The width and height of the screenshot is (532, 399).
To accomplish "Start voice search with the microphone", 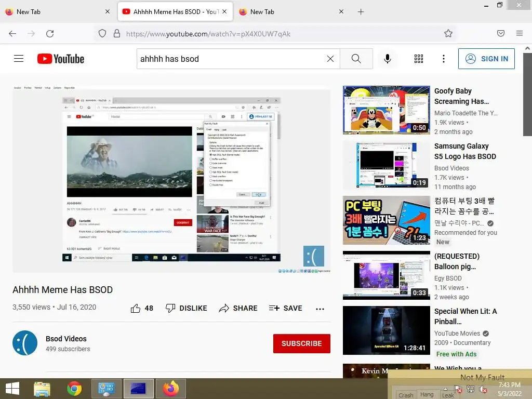I will 388,59.
